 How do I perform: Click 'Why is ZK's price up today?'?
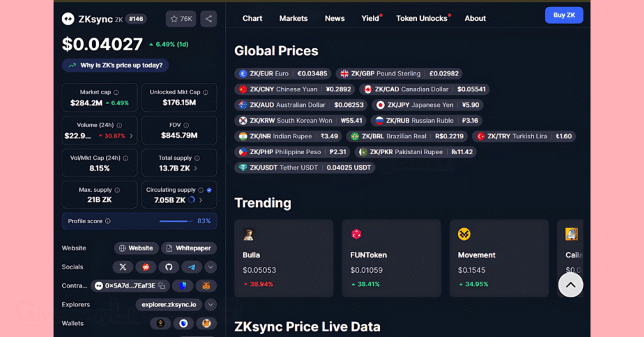coord(116,65)
